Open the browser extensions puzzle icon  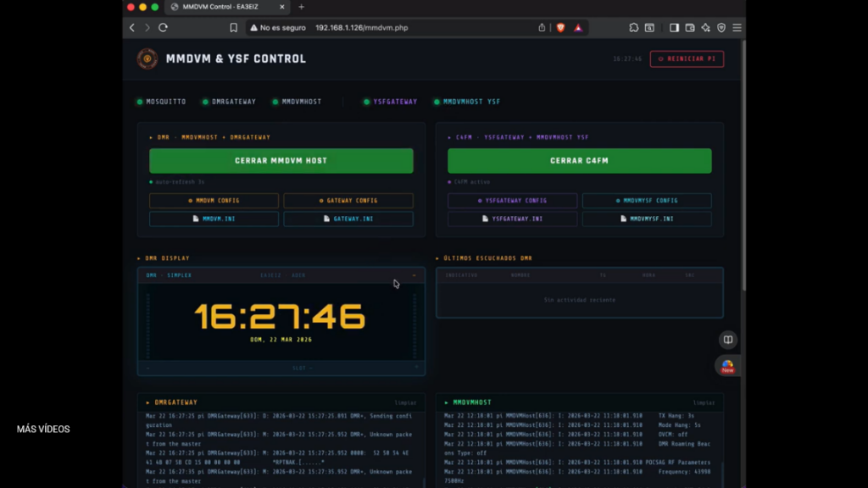[633, 28]
